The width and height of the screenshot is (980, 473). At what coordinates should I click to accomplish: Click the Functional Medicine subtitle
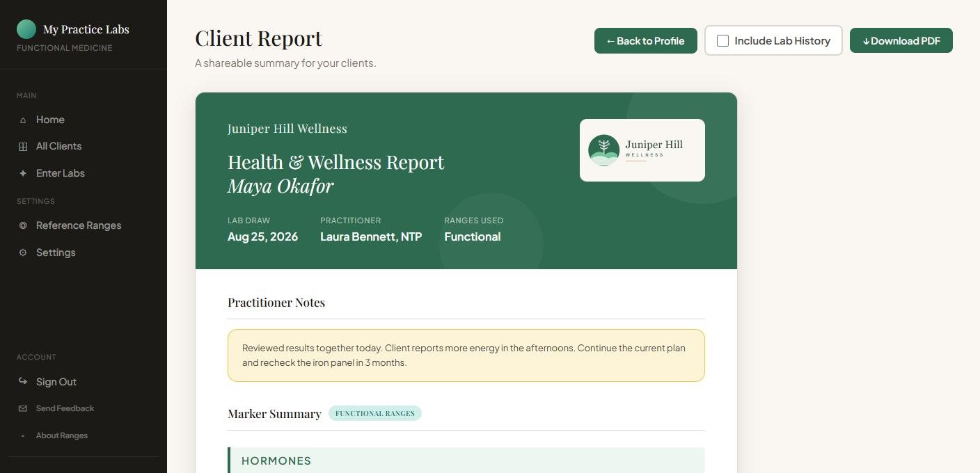(65, 48)
